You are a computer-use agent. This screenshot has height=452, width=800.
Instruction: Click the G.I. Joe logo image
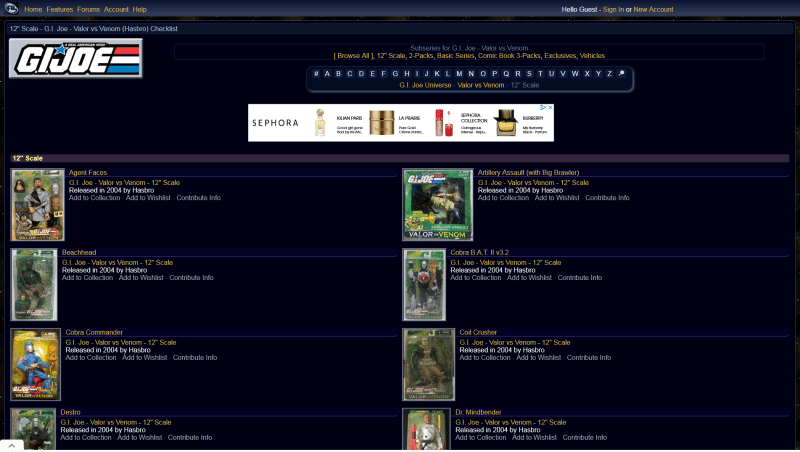[x=75, y=59]
